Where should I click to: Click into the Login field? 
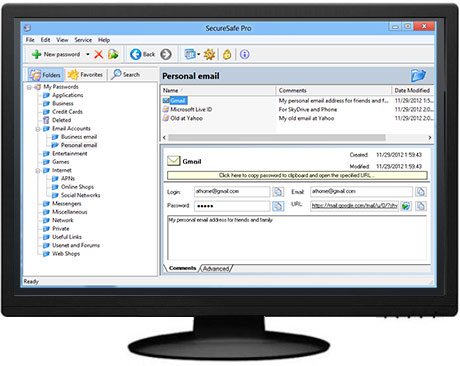(x=232, y=191)
